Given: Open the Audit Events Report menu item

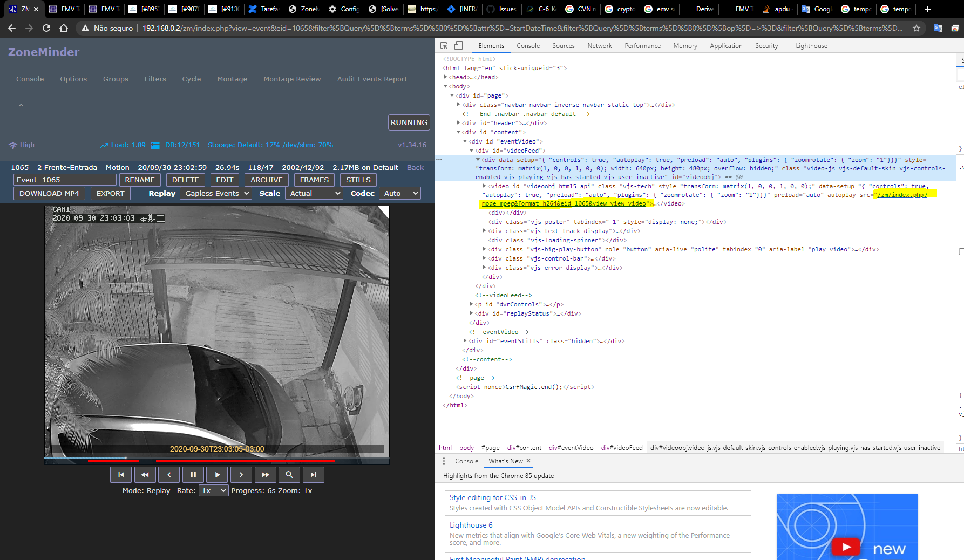Looking at the screenshot, I should coord(372,79).
